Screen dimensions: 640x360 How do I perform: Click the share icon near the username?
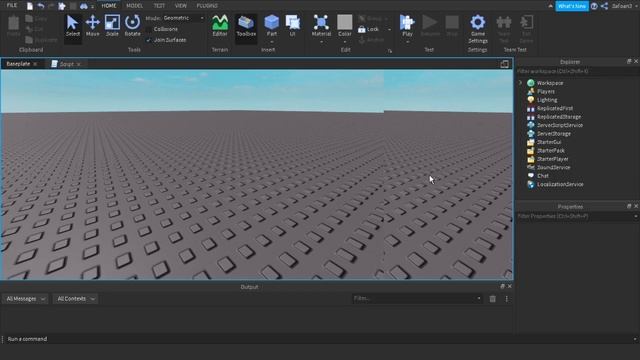coord(604,6)
